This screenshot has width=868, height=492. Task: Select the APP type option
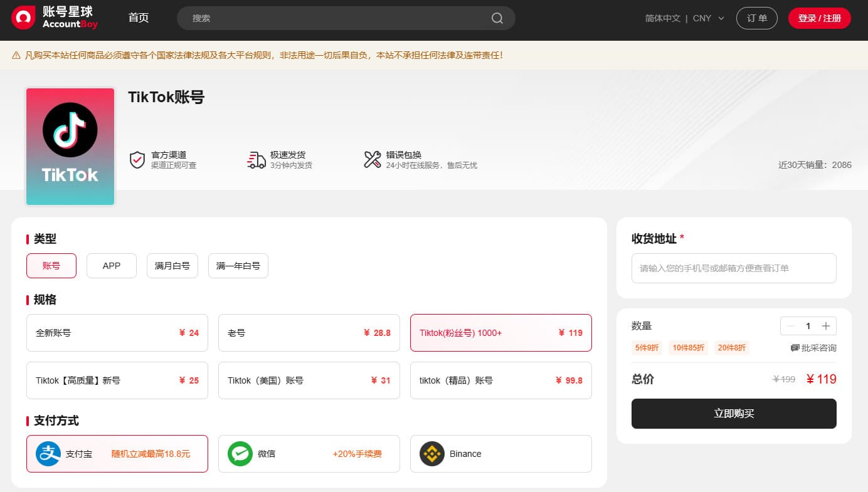click(x=112, y=266)
